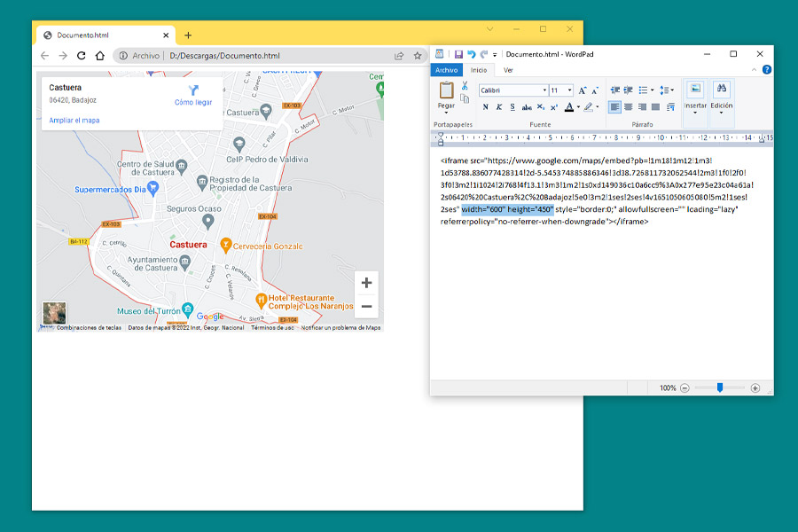Zoom out on the Castuera map

[366, 307]
